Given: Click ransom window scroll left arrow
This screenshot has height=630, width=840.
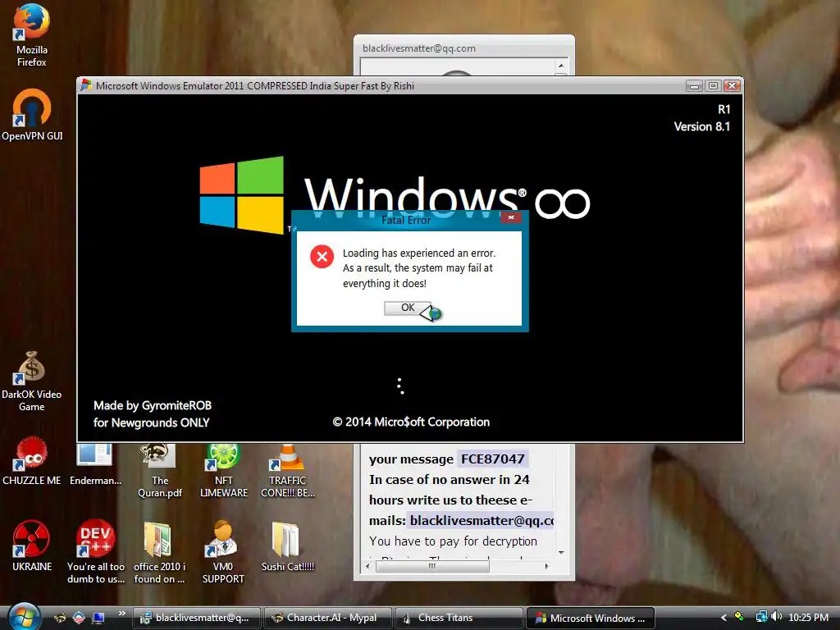Looking at the screenshot, I should click(367, 566).
